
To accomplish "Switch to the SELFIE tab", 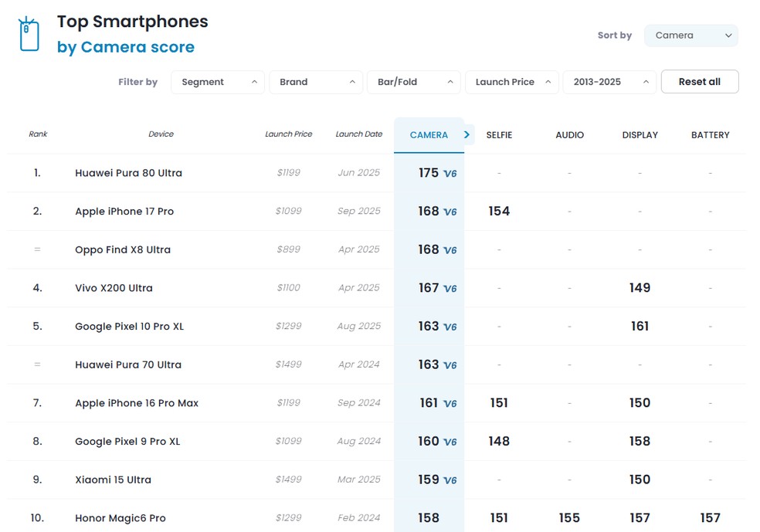I will pyautogui.click(x=499, y=135).
